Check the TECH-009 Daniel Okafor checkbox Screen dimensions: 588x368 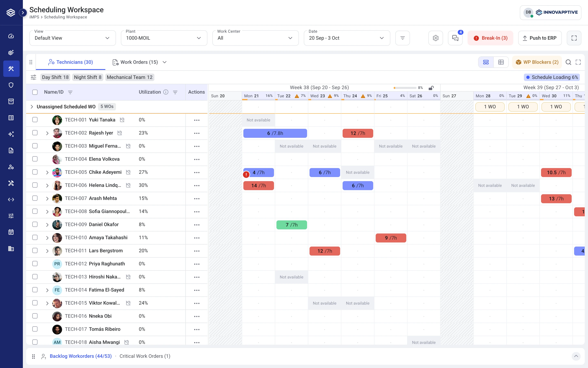(35, 224)
